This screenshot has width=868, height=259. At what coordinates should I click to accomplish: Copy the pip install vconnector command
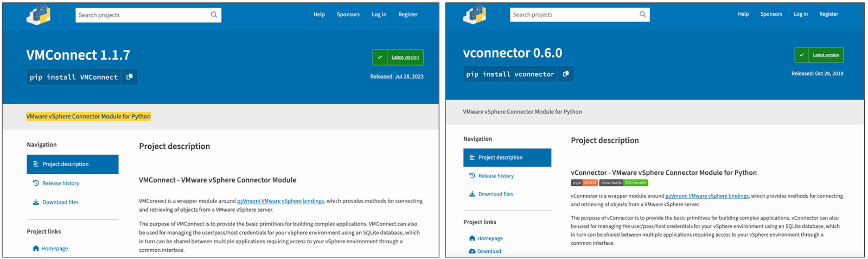(566, 74)
